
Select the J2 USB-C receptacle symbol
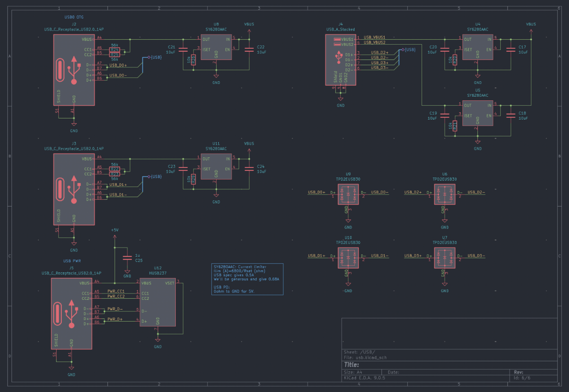coord(74,70)
